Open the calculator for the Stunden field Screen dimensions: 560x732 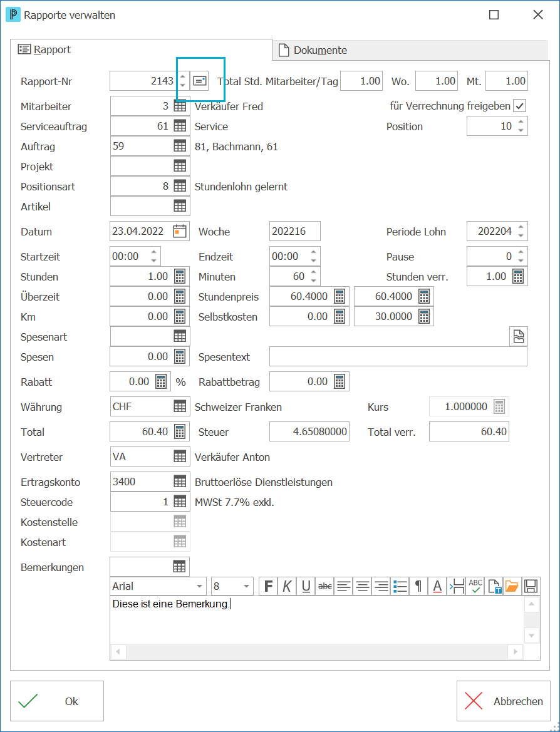(180, 276)
